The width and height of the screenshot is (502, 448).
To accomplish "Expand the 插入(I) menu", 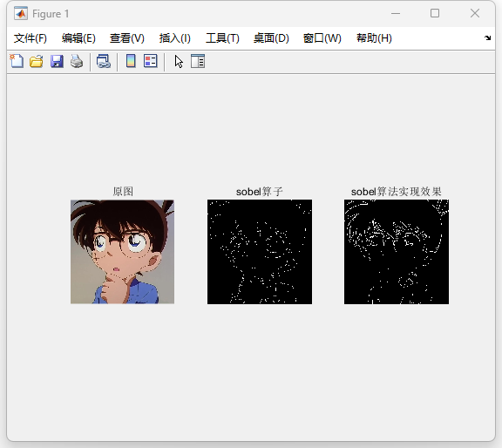I will (x=175, y=38).
